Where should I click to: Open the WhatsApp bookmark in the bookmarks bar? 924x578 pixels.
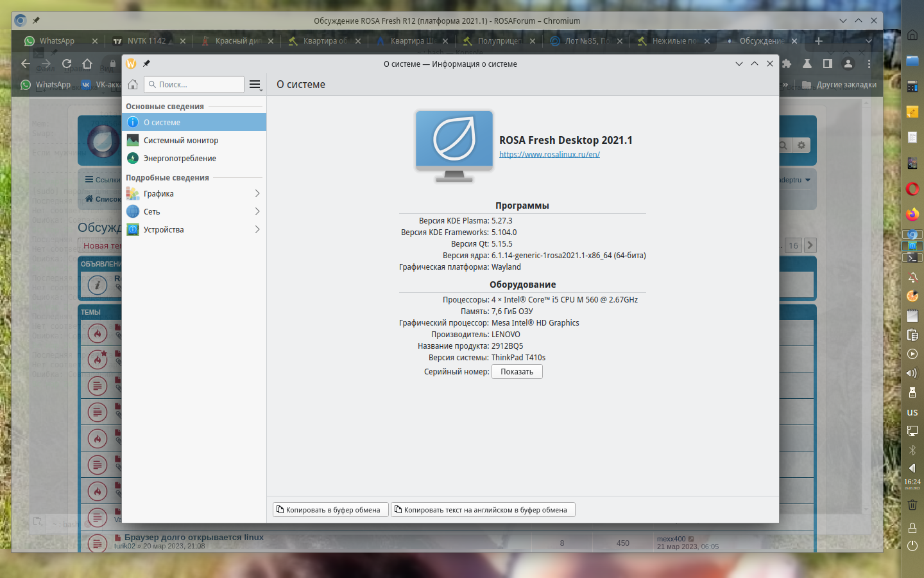coord(46,85)
